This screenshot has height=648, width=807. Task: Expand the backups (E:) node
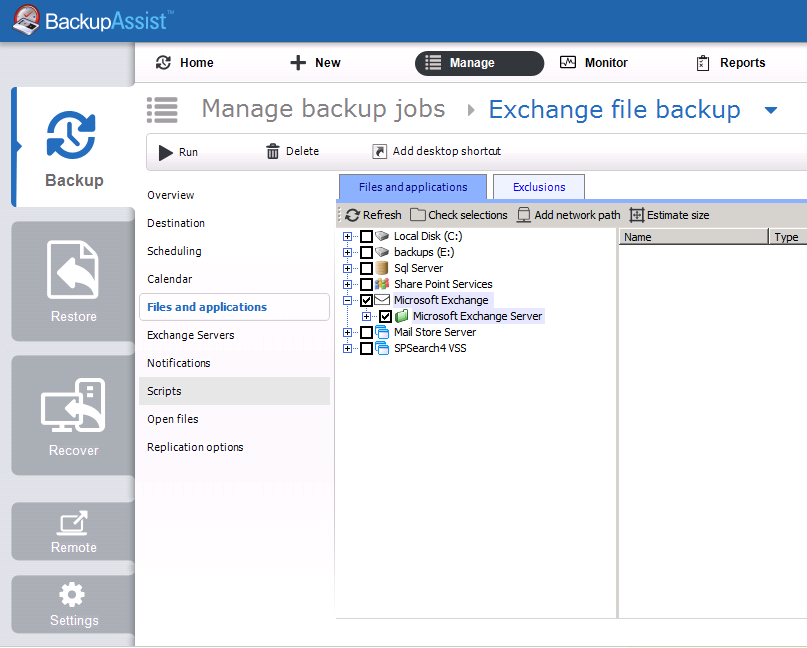coord(347,252)
